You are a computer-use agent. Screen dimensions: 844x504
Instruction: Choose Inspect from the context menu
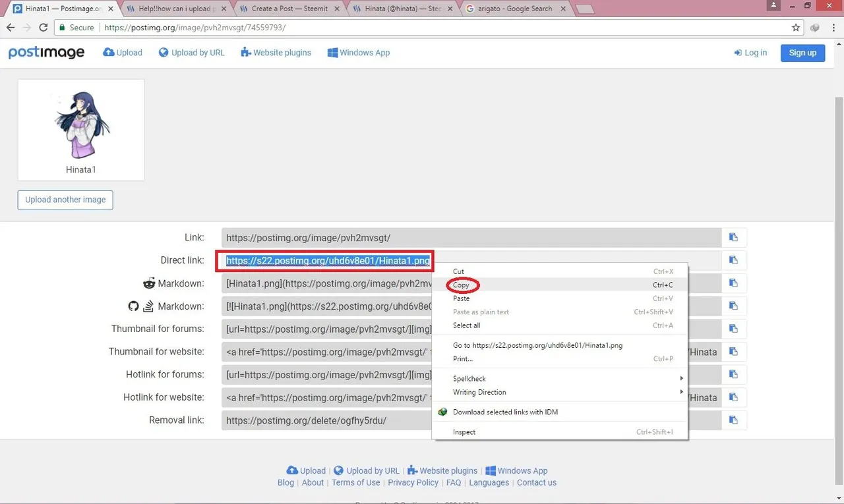[560, 432]
